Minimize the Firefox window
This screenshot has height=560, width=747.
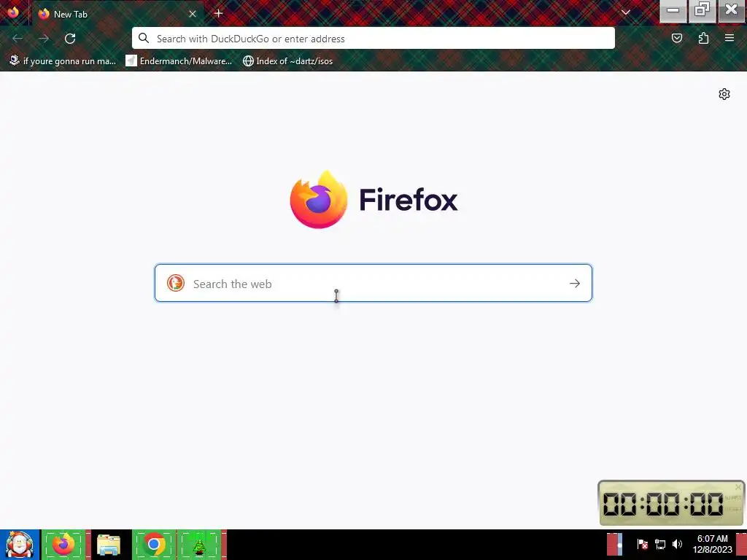(673, 11)
